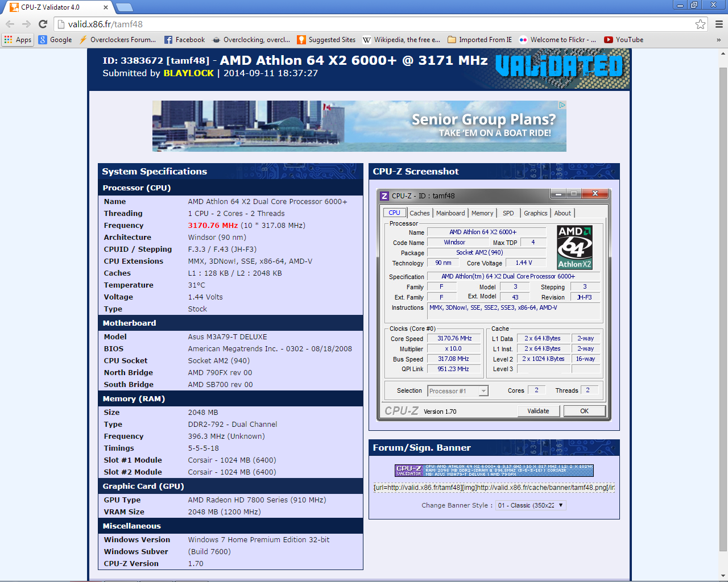The image size is (728, 582).
Task: Open the Wikipedia bookmark
Action: [x=402, y=40]
